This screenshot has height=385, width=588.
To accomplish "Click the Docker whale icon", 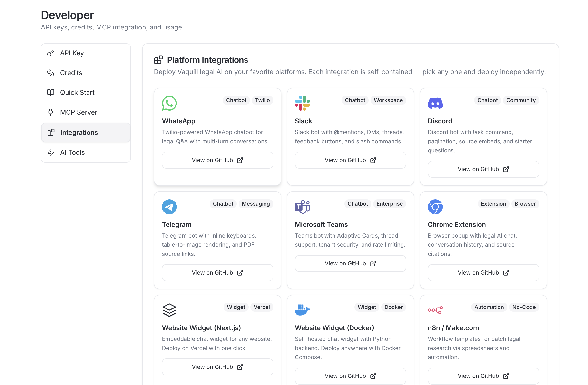I will tap(302, 310).
